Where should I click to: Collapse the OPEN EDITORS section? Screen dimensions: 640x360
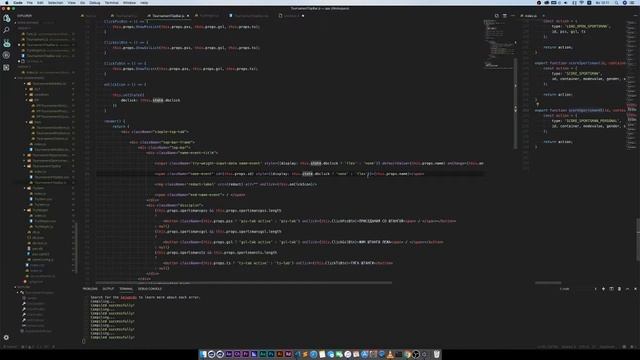[29, 22]
